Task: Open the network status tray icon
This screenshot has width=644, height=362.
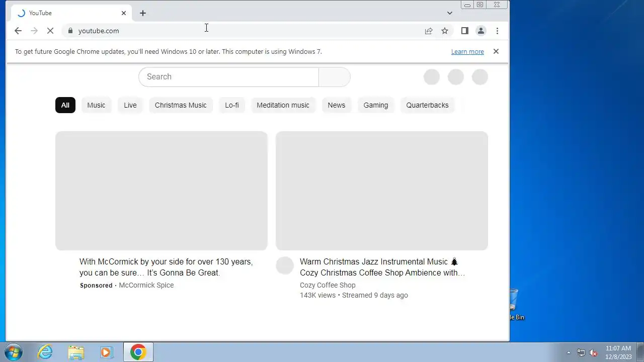Action: pyautogui.click(x=581, y=352)
